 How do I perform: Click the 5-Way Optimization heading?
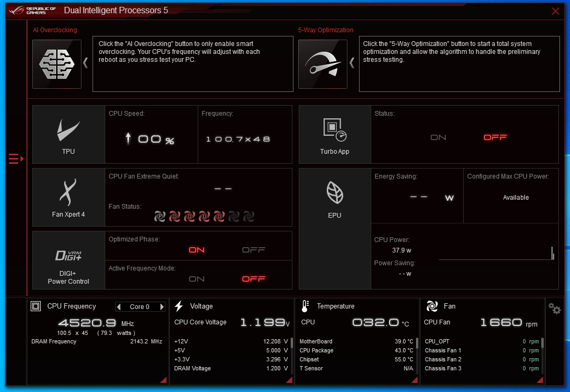click(326, 30)
